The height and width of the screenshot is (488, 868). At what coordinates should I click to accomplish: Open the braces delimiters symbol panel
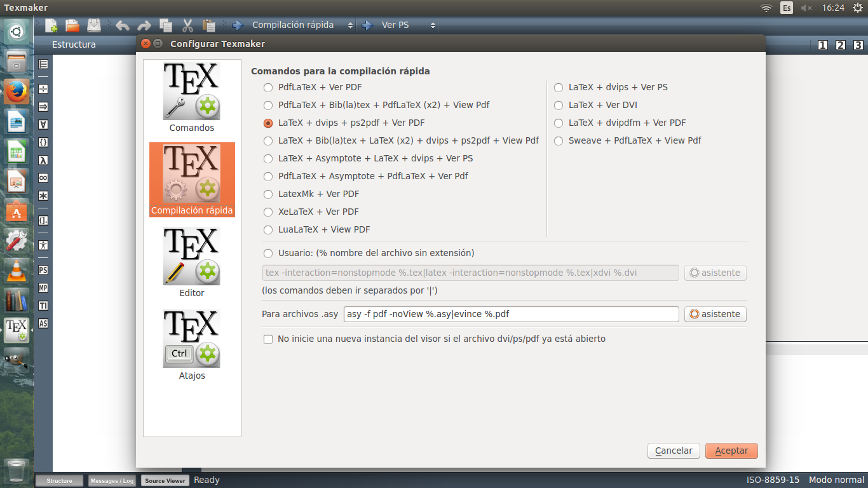click(x=43, y=142)
